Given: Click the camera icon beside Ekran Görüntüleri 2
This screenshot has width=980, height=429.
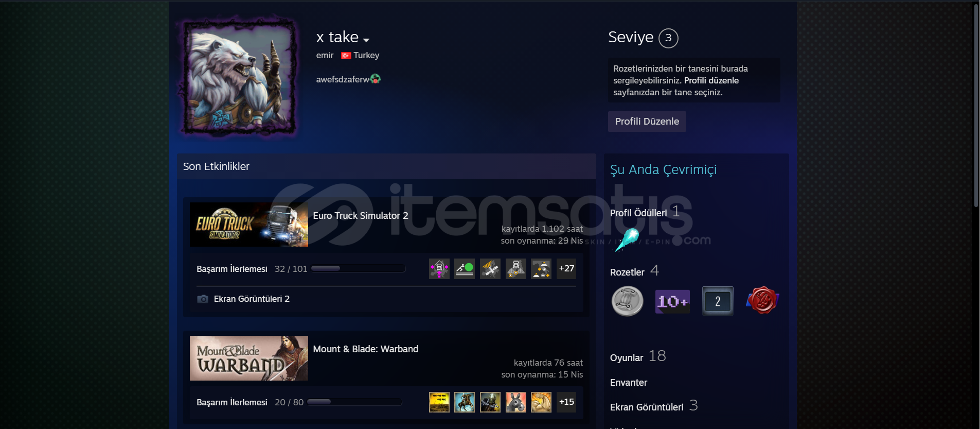Looking at the screenshot, I should tap(203, 299).
